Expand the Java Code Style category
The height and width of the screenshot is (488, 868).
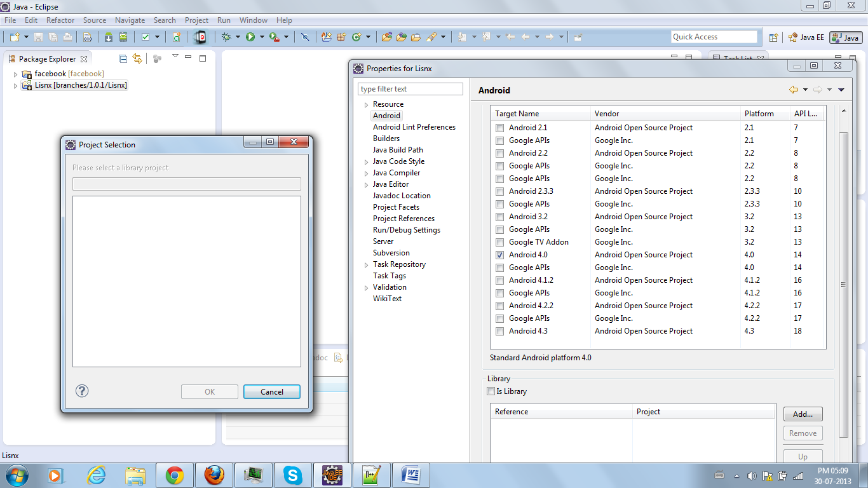pyautogui.click(x=366, y=162)
